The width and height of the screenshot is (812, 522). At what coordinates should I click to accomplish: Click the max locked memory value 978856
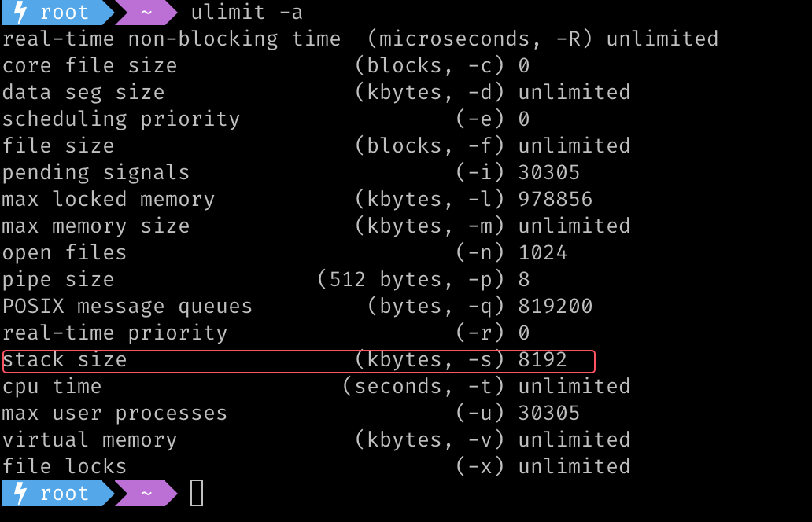pos(555,199)
